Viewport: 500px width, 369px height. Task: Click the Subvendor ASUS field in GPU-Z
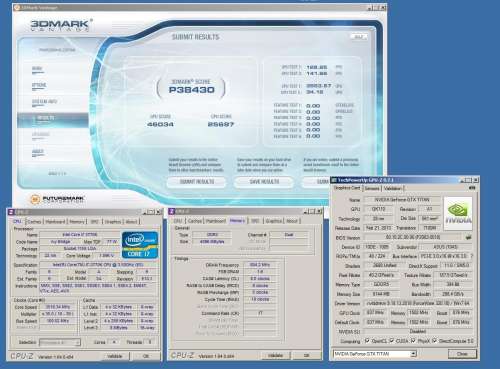446,247
